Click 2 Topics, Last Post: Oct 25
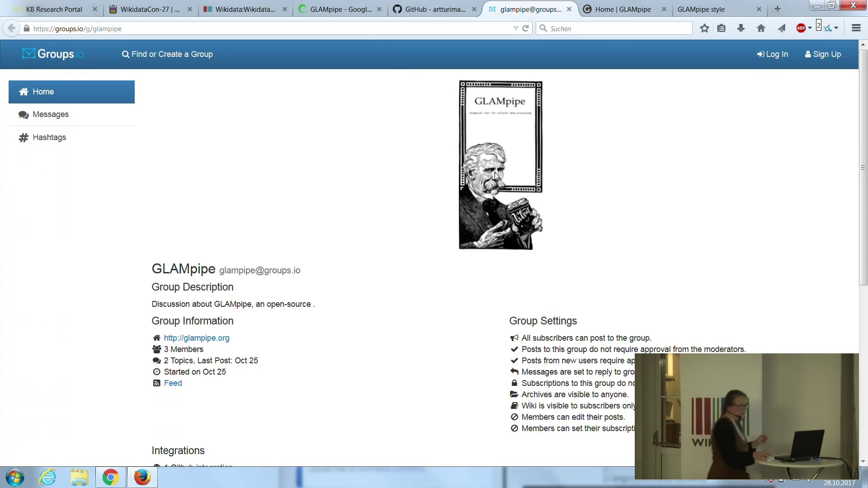Viewport: 868px width, 488px height. pyautogui.click(x=211, y=361)
